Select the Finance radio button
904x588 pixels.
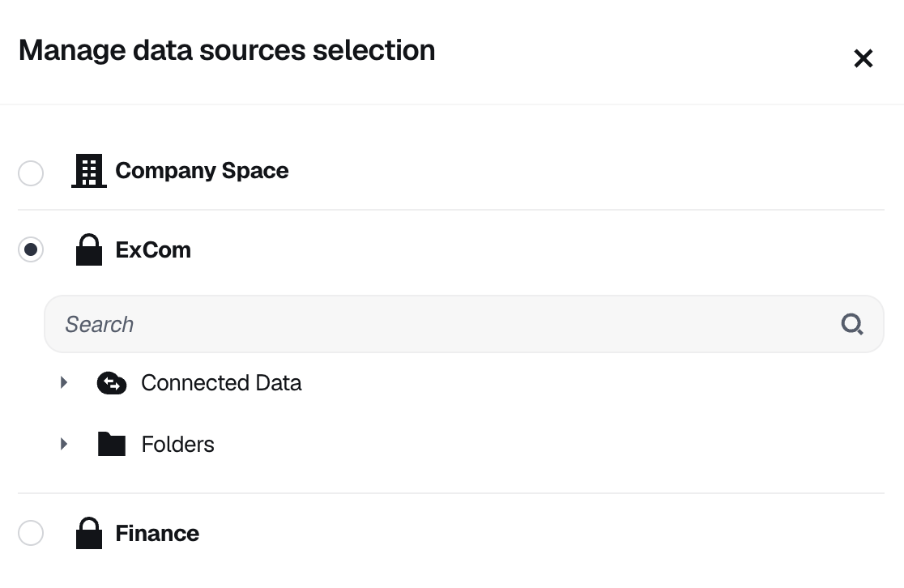click(x=31, y=533)
